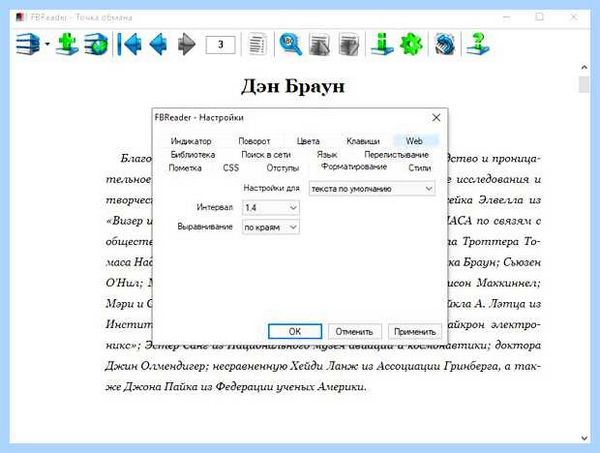Switch to the Поворот tab

(254, 141)
